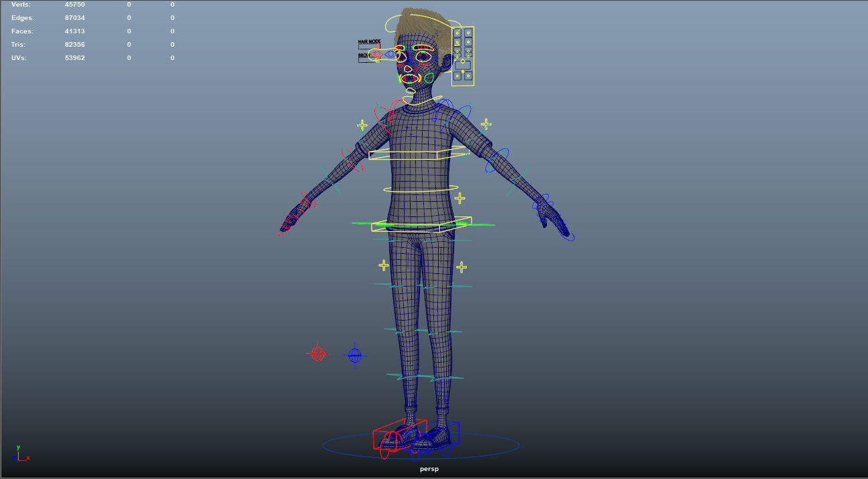Pick yellow plus locator beside left thigh
868x479 pixels.
click(x=384, y=265)
